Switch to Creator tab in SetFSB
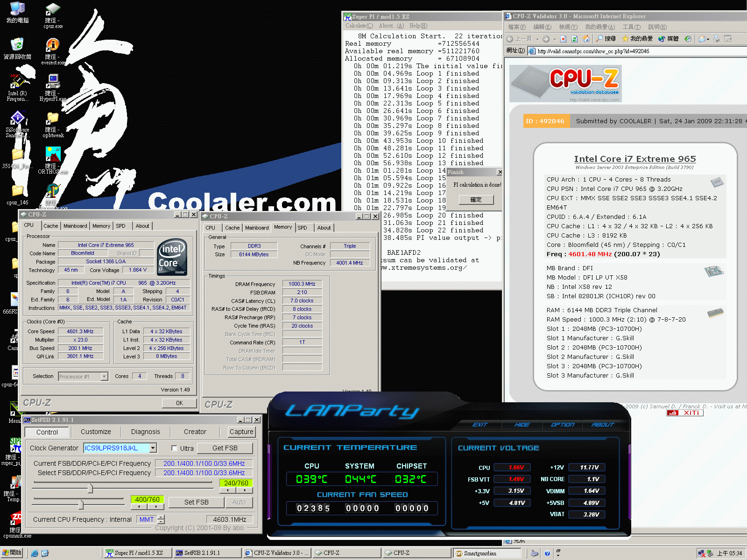This screenshot has width=747, height=560. [195, 432]
